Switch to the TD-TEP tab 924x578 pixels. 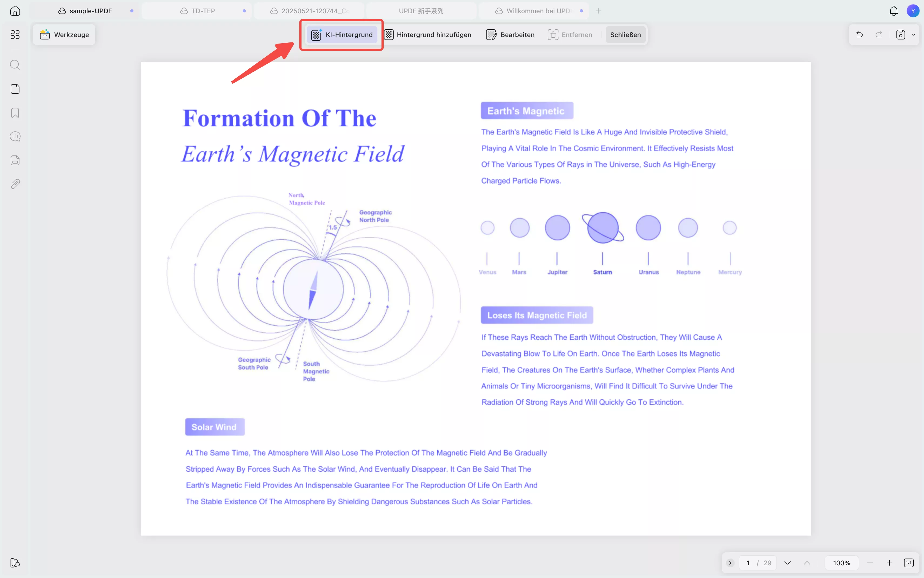click(x=203, y=11)
